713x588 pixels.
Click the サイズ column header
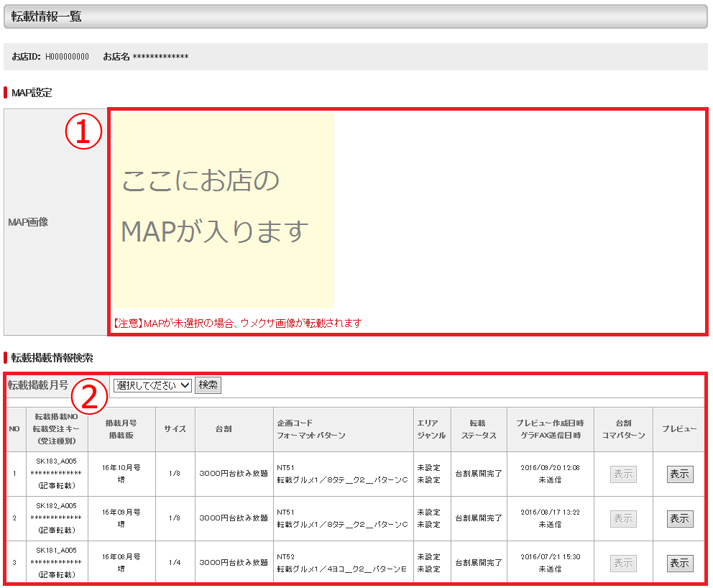pos(175,429)
